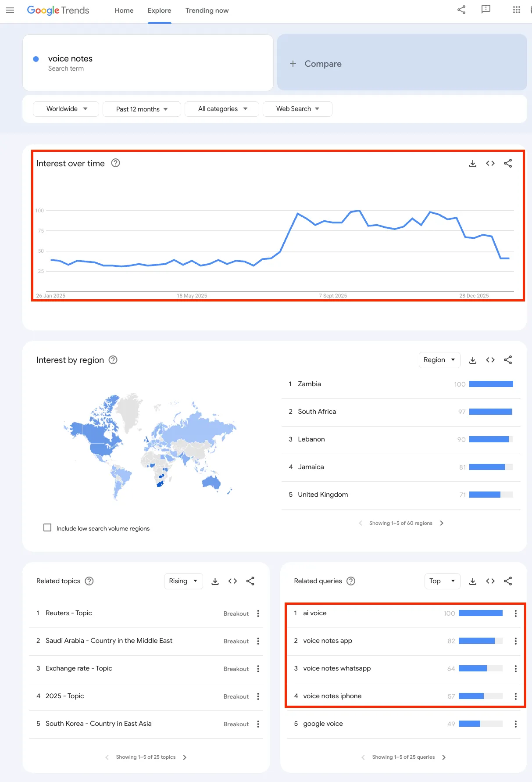Image resolution: width=532 pixels, height=782 pixels.
Task: Open South Africa region row
Action: pyautogui.click(x=401, y=412)
